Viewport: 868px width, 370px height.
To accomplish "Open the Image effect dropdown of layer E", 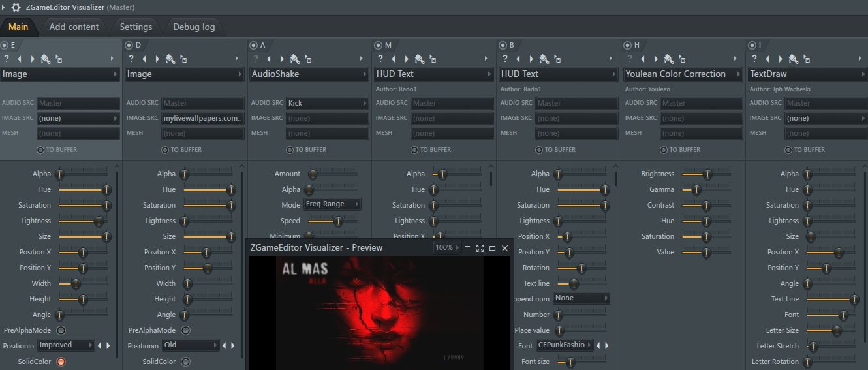I will [60, 74].
